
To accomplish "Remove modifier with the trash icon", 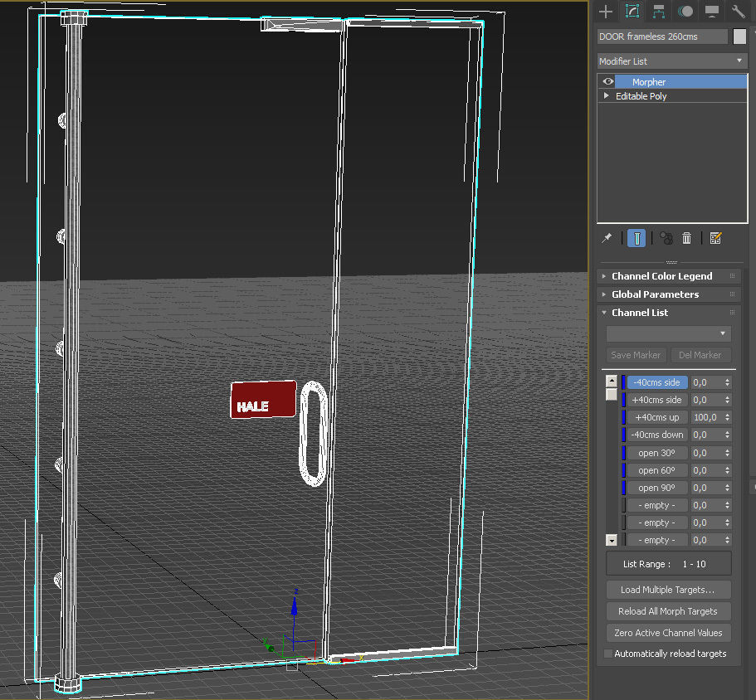I will point(686,238).
